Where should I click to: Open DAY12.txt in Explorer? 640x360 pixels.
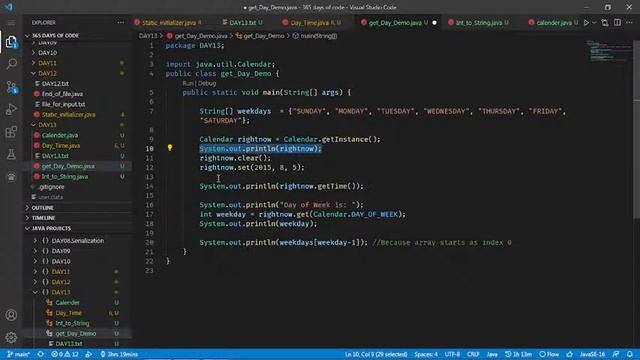(55, 83)
